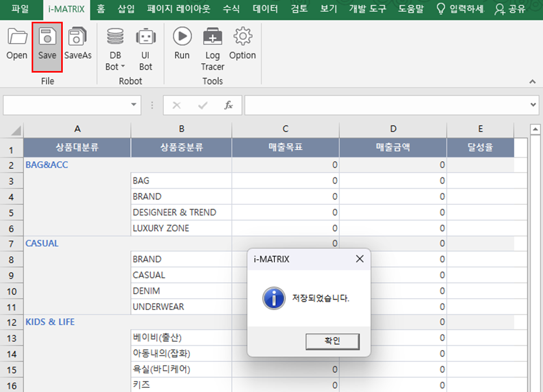Confirm the dialog with 확인 button
Viewport: 543px width, 392px height.
[x=332, y=341]
